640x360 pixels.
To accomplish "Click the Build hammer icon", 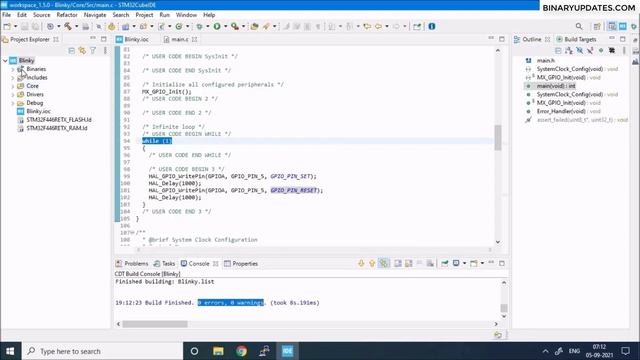I will pyautogui.click(x=68, y=27).
